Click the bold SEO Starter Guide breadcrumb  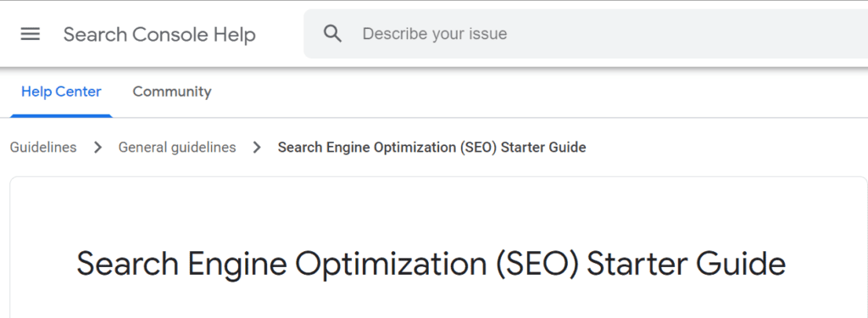tap(431, 148)
